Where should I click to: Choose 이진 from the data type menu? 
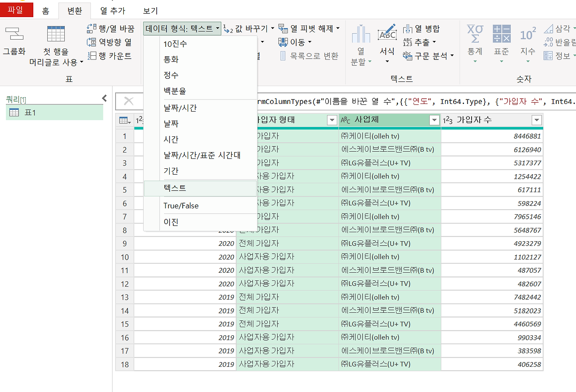point(200,222)
